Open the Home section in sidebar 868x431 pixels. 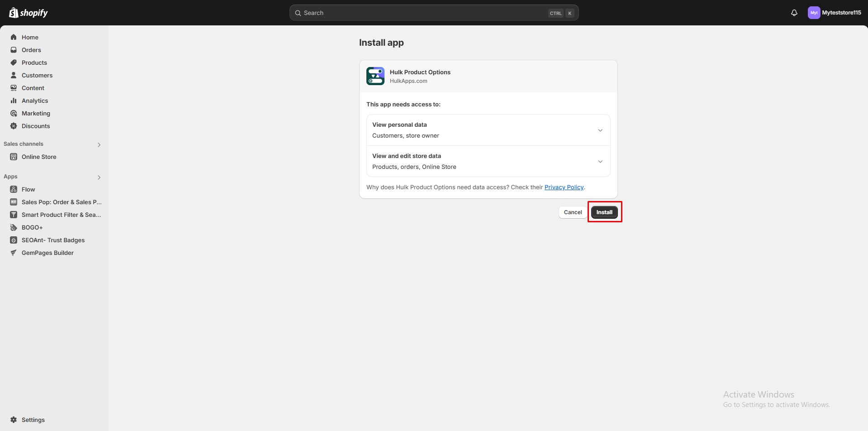(30, 37)
